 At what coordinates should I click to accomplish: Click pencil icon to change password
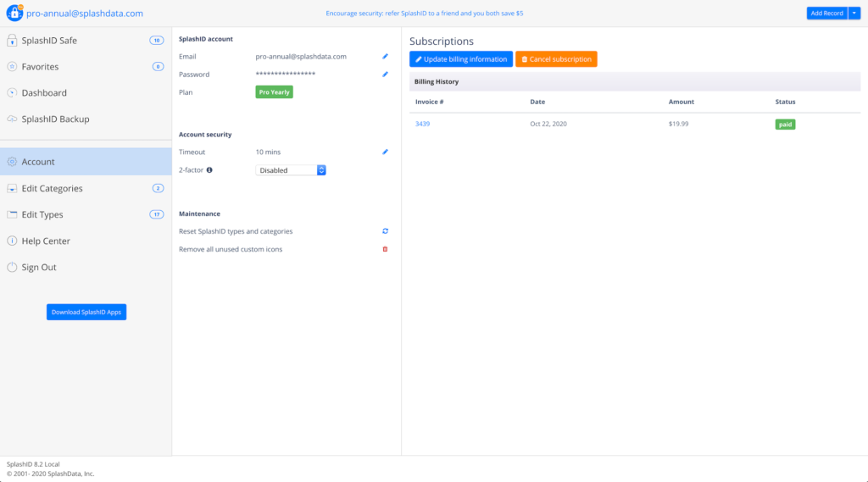385,75
